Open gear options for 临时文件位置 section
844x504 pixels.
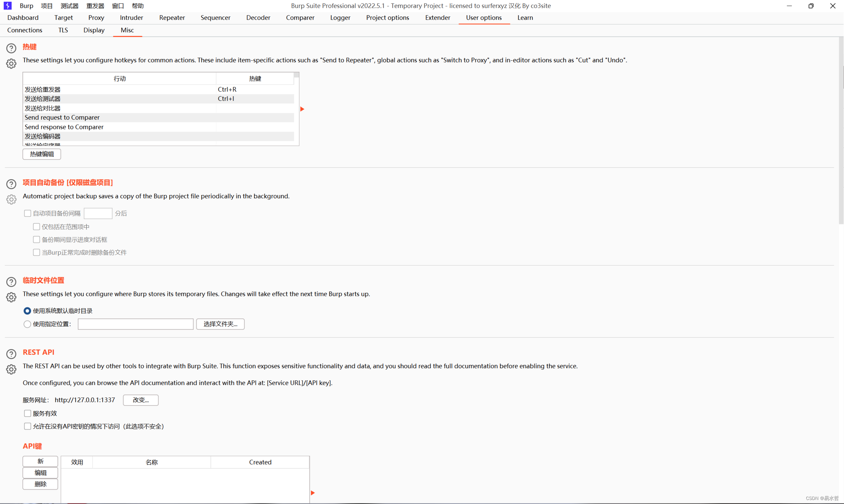11,297
